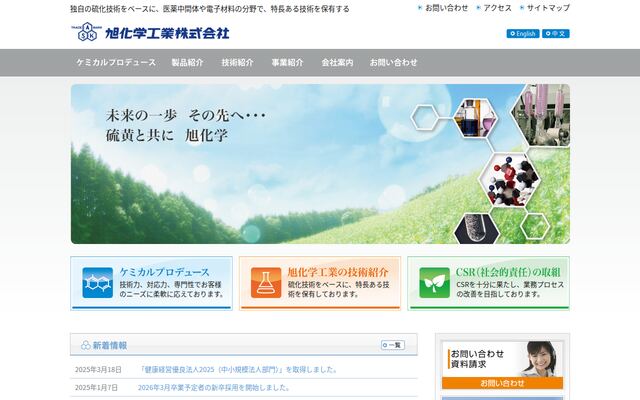640x400 pixels.
Task: Switch site language to 中文
Action: tap(556, 33)
